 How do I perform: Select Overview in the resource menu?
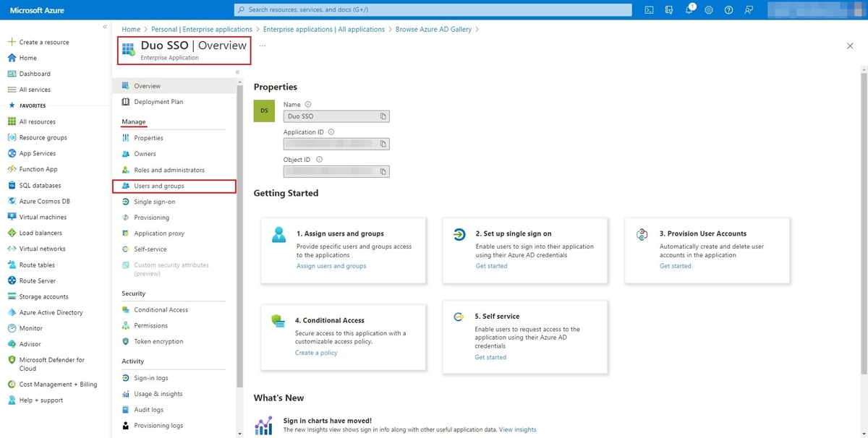(174, 86)
